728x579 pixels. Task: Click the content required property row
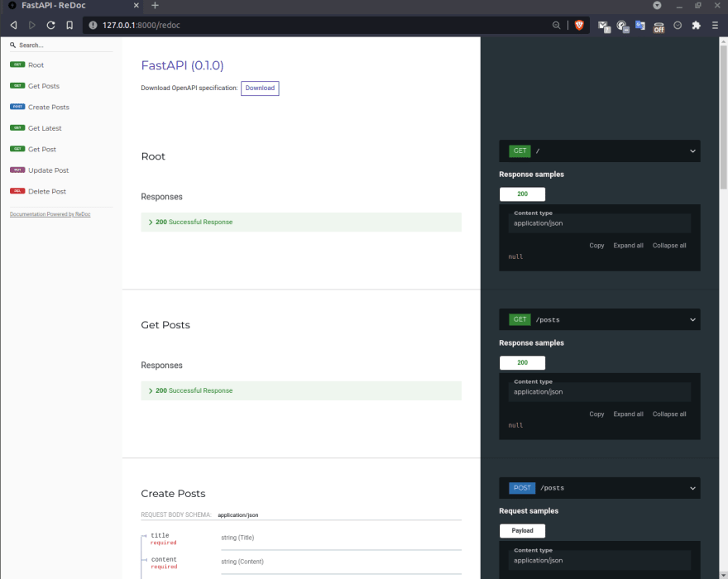tap(301, 562)
